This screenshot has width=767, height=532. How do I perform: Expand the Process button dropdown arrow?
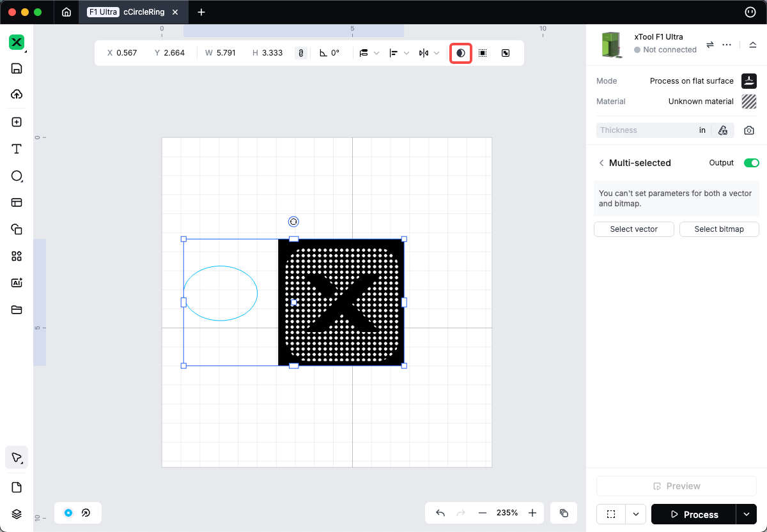point(746,514)
